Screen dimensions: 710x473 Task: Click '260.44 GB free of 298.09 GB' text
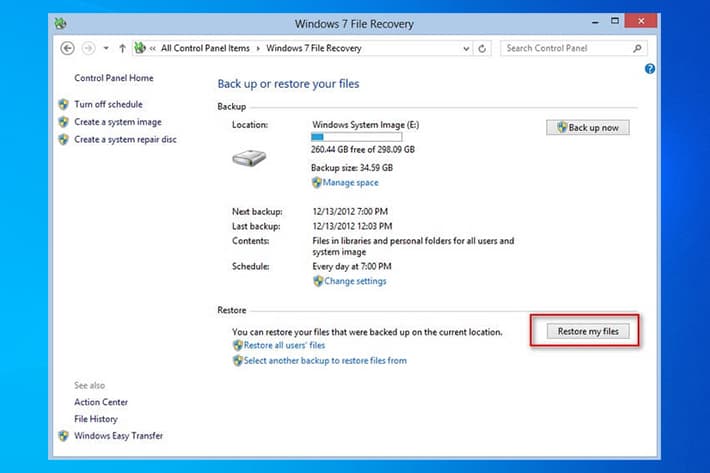(x=363, y=149)
